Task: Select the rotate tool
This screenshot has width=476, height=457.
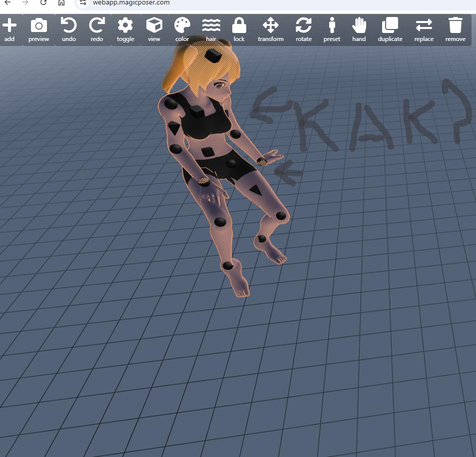Action: pyautogui.click(x=304, y=30)
